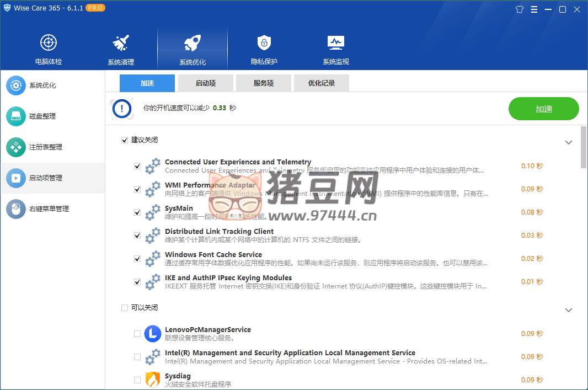Open the 系统清理 broom icon
The image size is (588, 390).
click(120, 43)
